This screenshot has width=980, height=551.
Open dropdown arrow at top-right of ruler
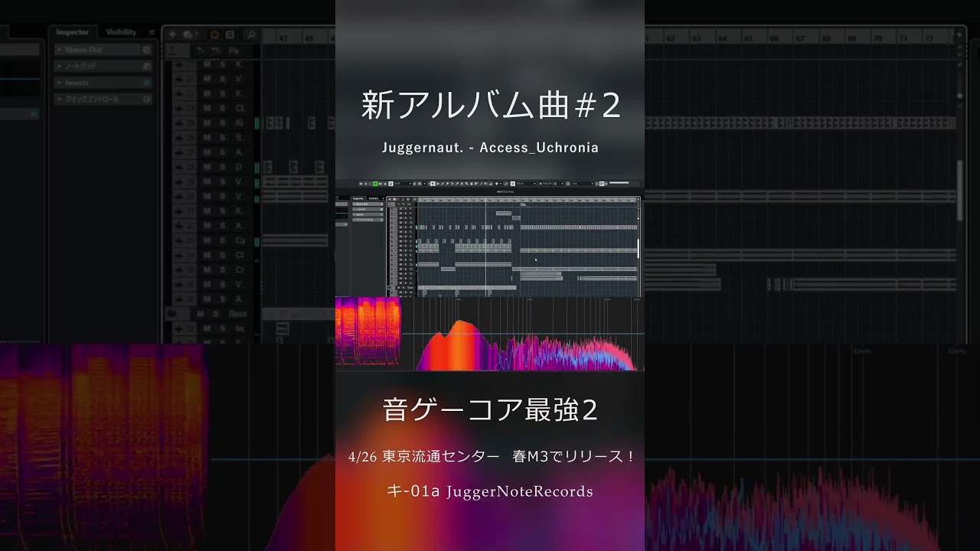(x=960, y=34)
